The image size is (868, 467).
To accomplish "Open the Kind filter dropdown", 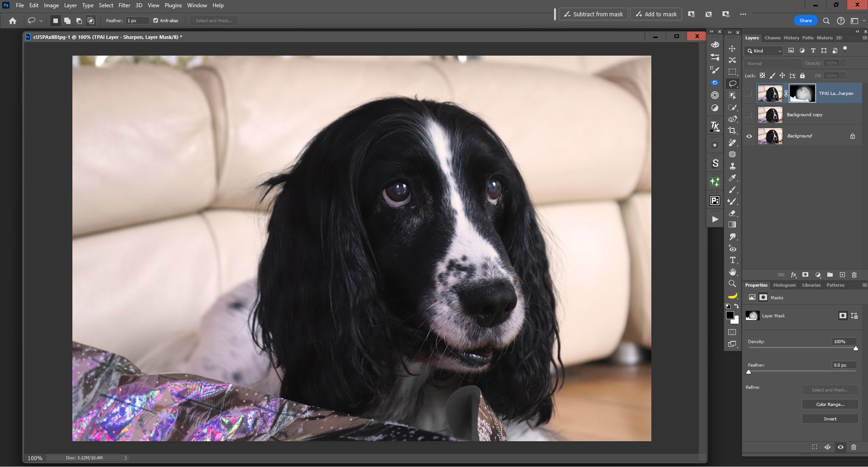I will (x=764, y=51).
